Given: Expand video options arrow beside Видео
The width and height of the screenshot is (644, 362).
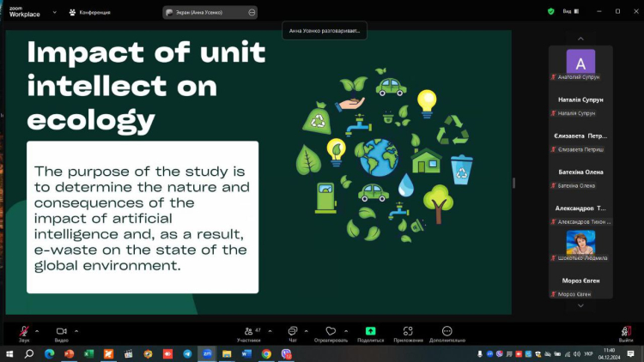Looking at the screenshot, I should 76,330.
